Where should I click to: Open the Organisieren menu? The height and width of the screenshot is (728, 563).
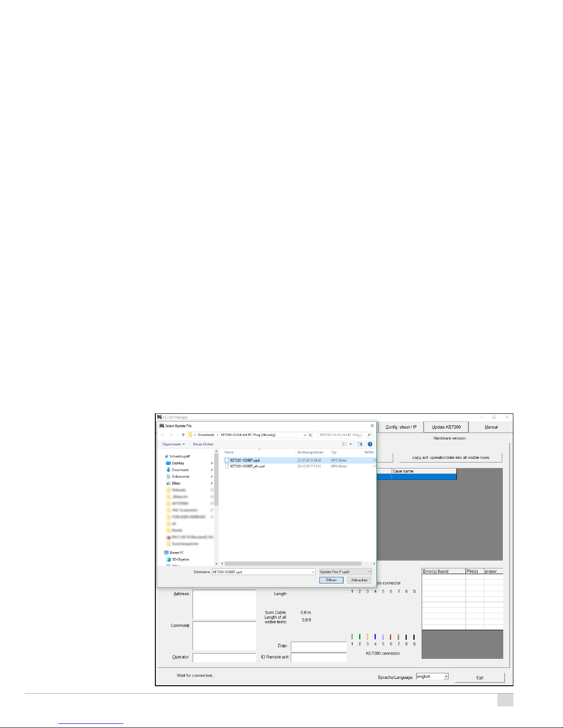(173, 444)
